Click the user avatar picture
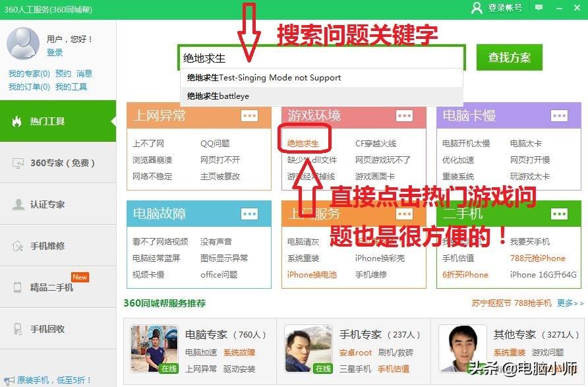Image resolution: width=588 pixels, height=387 pixels. (23, 43)
